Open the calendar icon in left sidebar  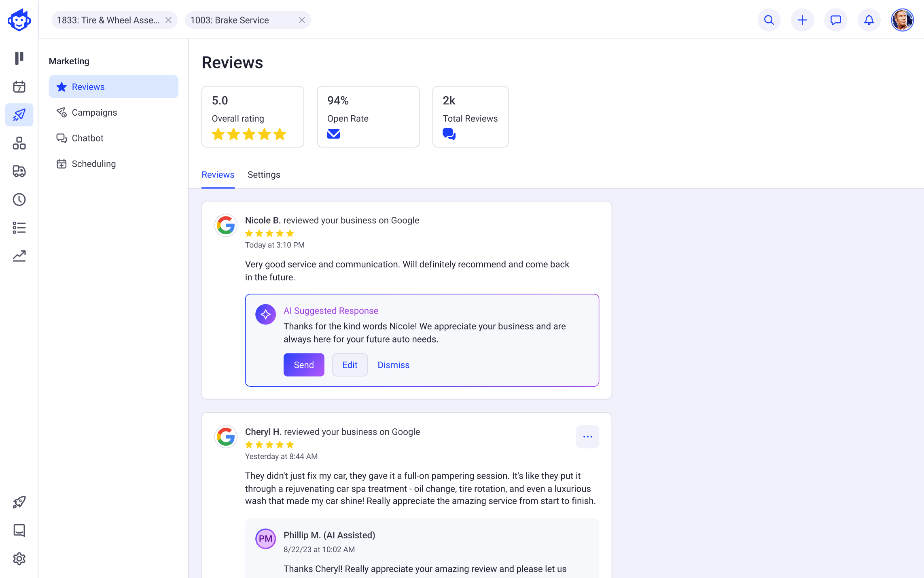coord(19,87)
